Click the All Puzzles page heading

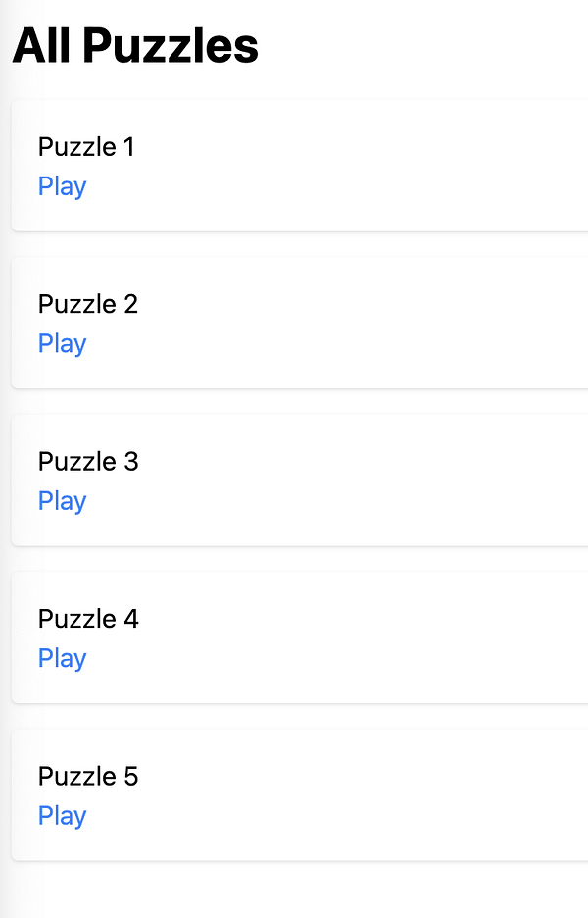(x=134, y=45)
